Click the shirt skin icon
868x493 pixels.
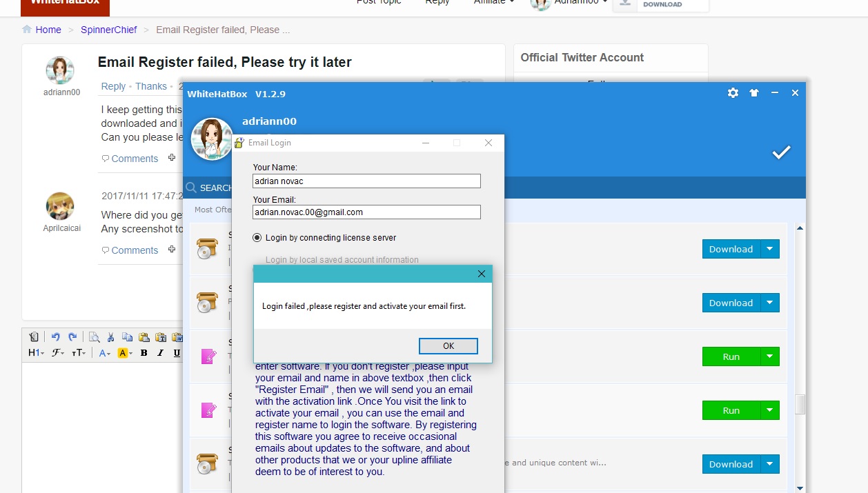754,93
